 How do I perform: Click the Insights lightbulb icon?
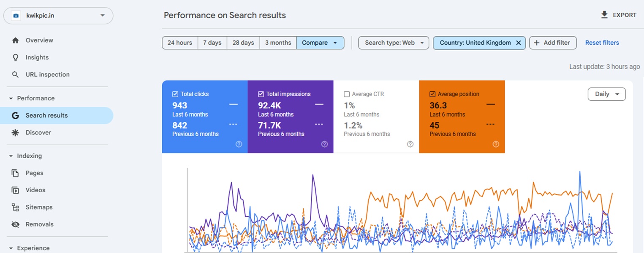16,57
